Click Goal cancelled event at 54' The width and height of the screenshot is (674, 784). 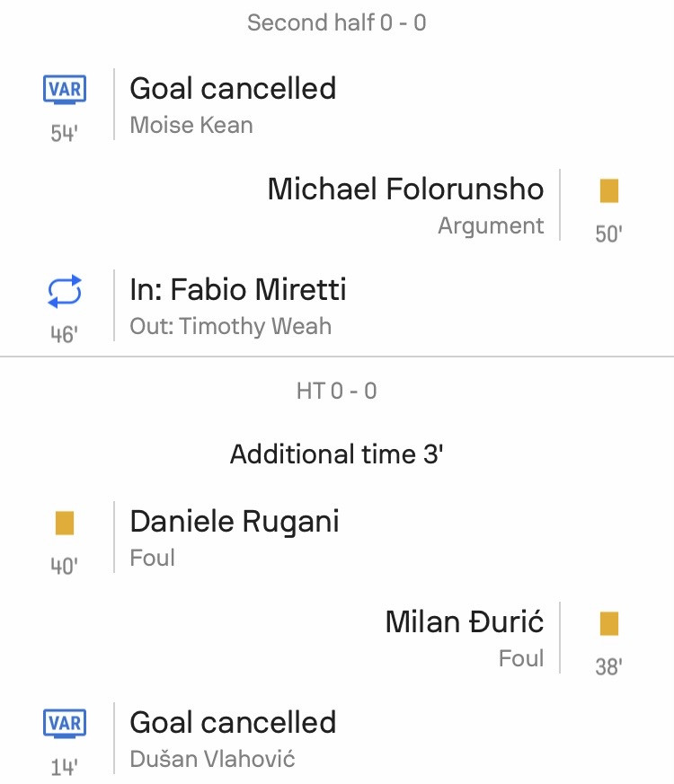[233, 89]
